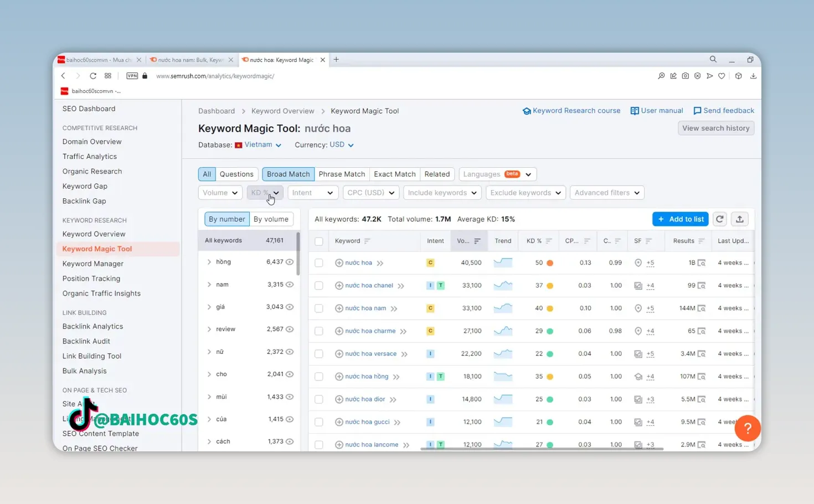The width and height of the screenshot is (814, 504).
Task: Export keywords with the upload icon
Action: 740,219
